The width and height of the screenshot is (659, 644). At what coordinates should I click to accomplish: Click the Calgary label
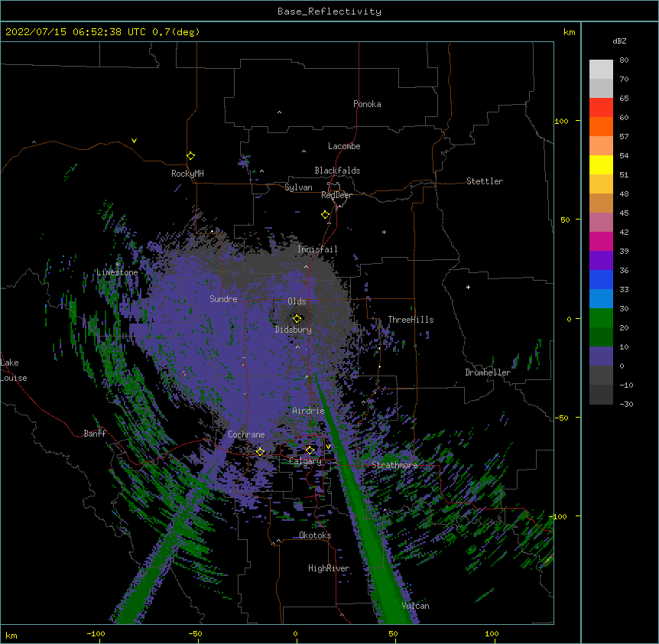point(306,461)
